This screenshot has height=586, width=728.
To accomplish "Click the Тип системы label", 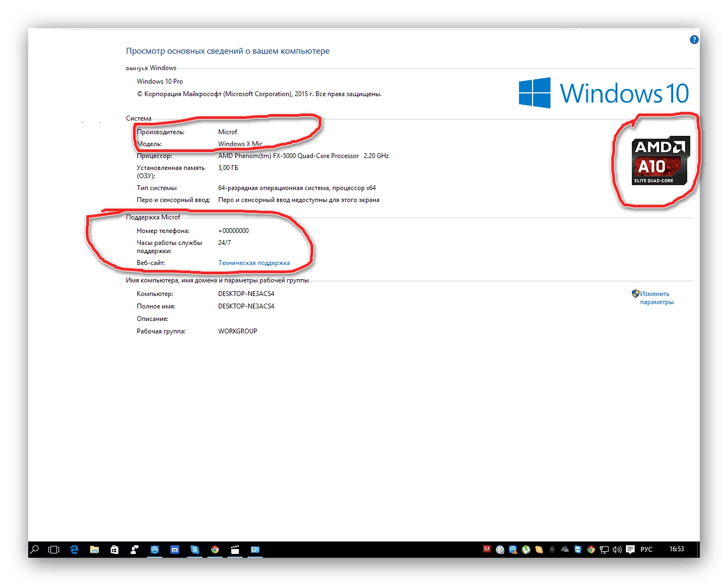I will tap(157, 188).
